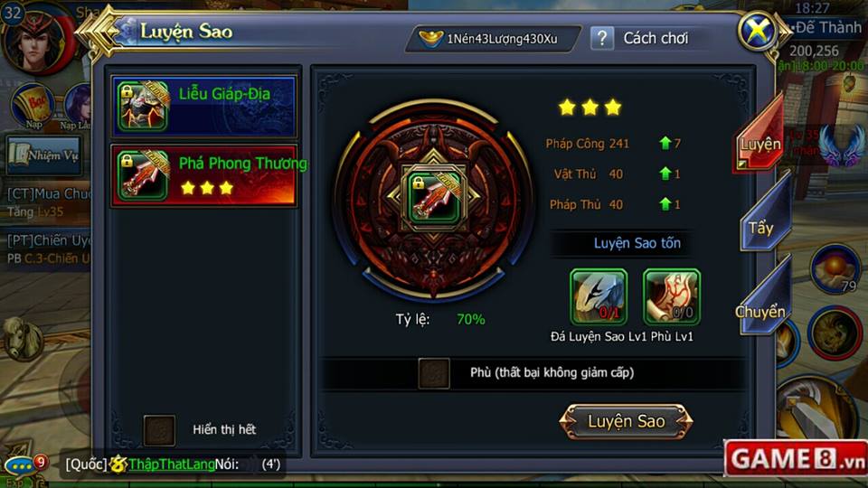Screen dimensions: 868x488
Task: Click the Đá Luyện Sao Lv1 stone icon
Action: click(x=599, y=297)
